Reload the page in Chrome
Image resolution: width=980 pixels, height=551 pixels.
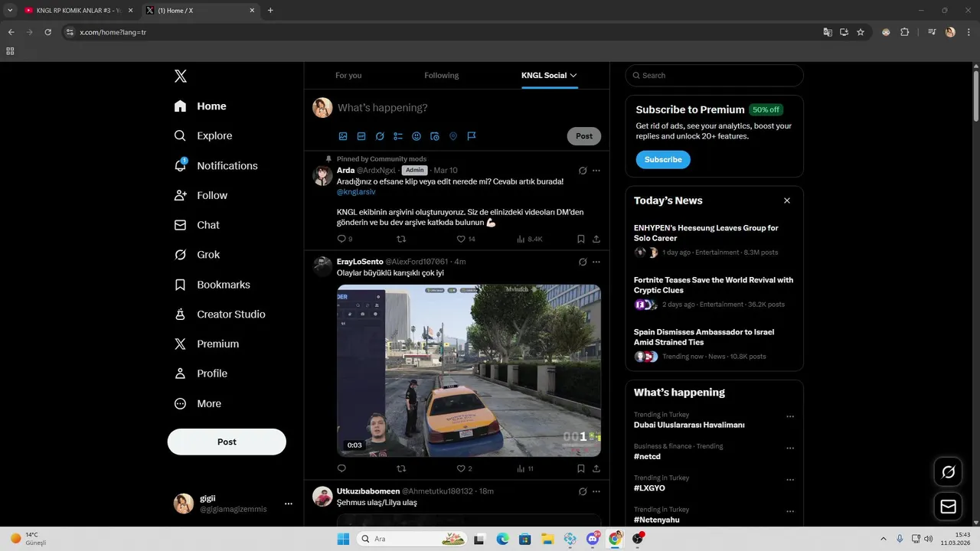click(x=47, y=32)
